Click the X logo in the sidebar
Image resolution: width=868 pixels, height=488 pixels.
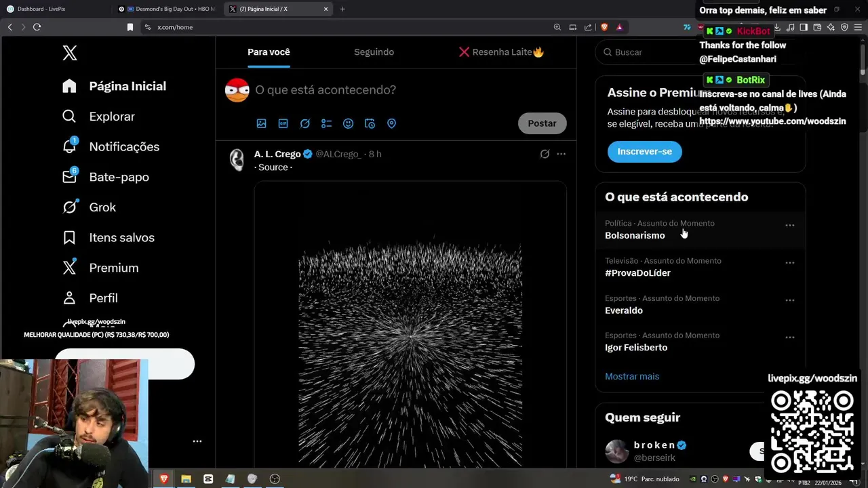(70, 53)
